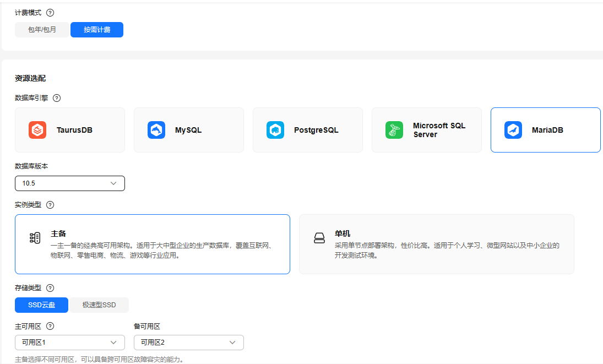The width and height of the screenshot is (603, 364).
Task: Click the 单机 server icon
Action: [319, 238]
